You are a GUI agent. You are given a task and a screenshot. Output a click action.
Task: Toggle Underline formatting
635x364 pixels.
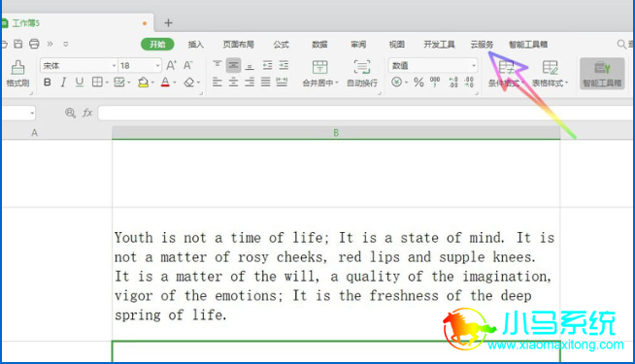tap(80, 83)
